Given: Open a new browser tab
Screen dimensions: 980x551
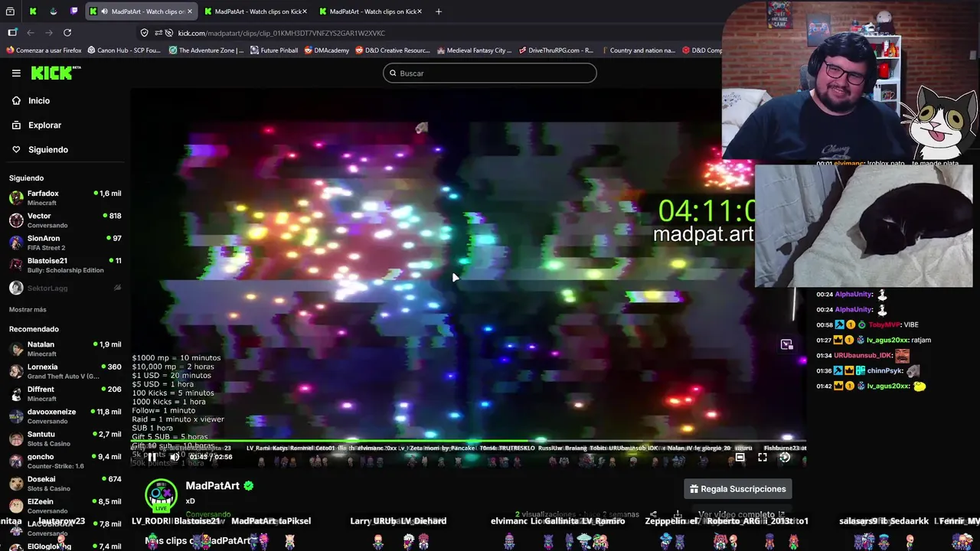Looking at the screenshot, I should [x=438, y=11].
